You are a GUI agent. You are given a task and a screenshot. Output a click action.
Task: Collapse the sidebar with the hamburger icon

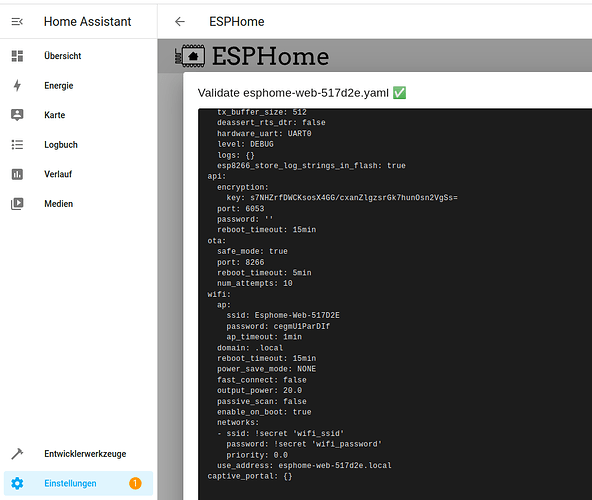click(x=17, y=22)
